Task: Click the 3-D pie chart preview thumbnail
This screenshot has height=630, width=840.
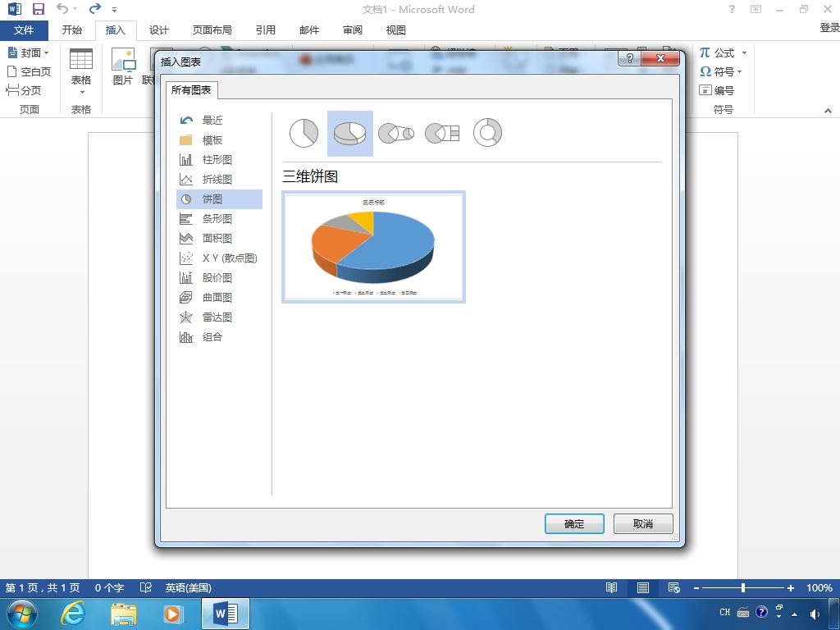Action: coord(373,247)
